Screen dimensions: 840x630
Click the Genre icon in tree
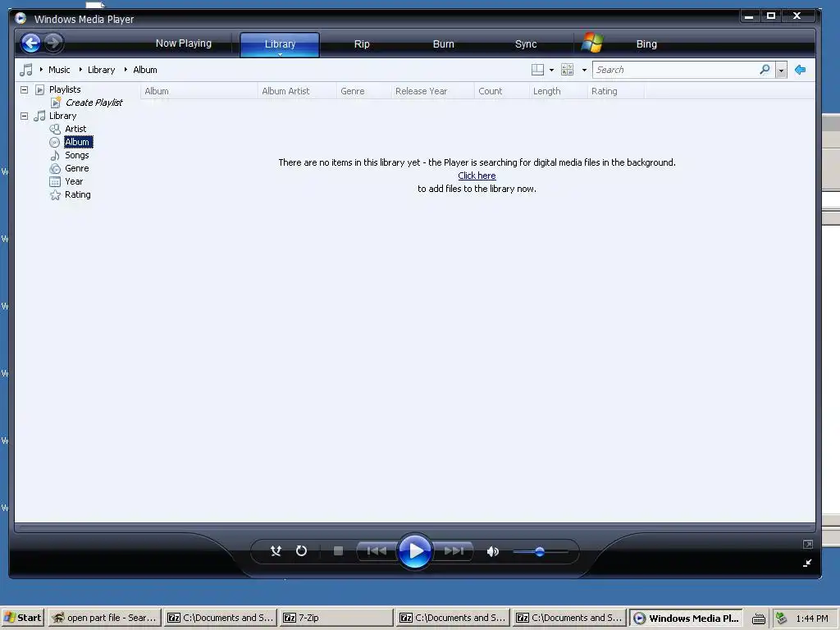(x=55, y=168)
